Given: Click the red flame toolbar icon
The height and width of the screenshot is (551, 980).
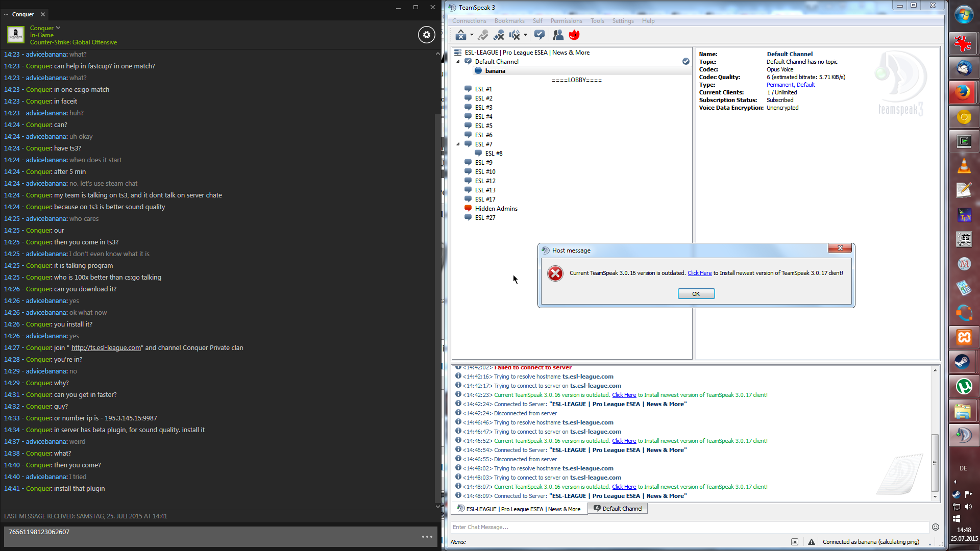Looking at the screenshot, I should [574, 35].
